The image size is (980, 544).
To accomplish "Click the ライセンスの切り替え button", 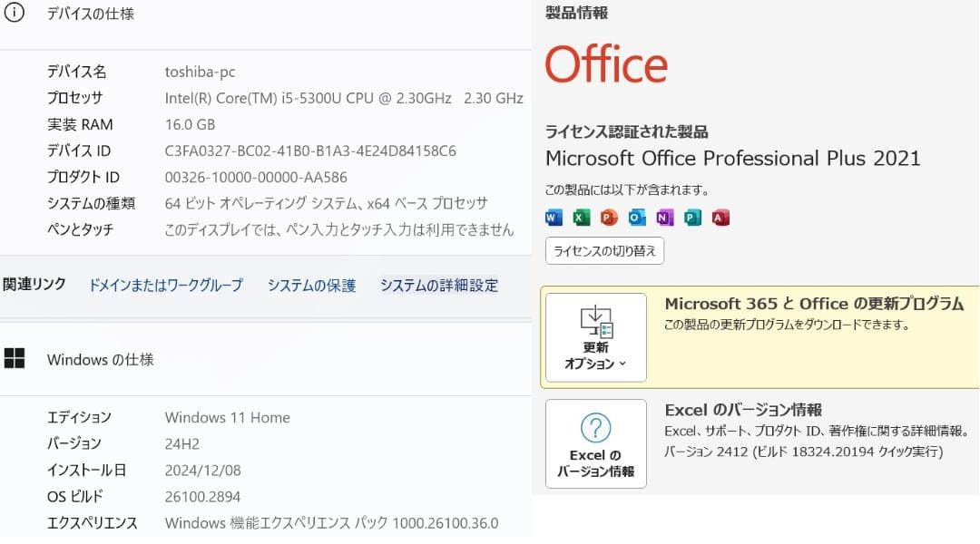I will (604, 251).
